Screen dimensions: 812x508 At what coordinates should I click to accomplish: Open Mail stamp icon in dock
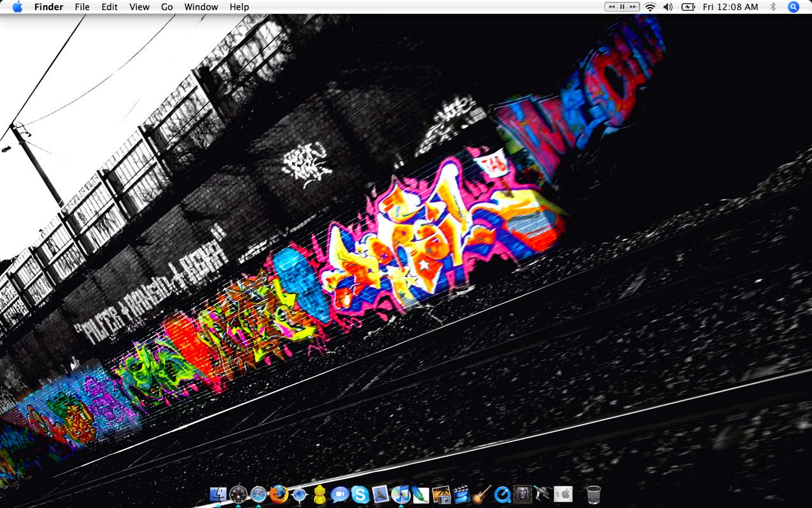coord(381,494)
